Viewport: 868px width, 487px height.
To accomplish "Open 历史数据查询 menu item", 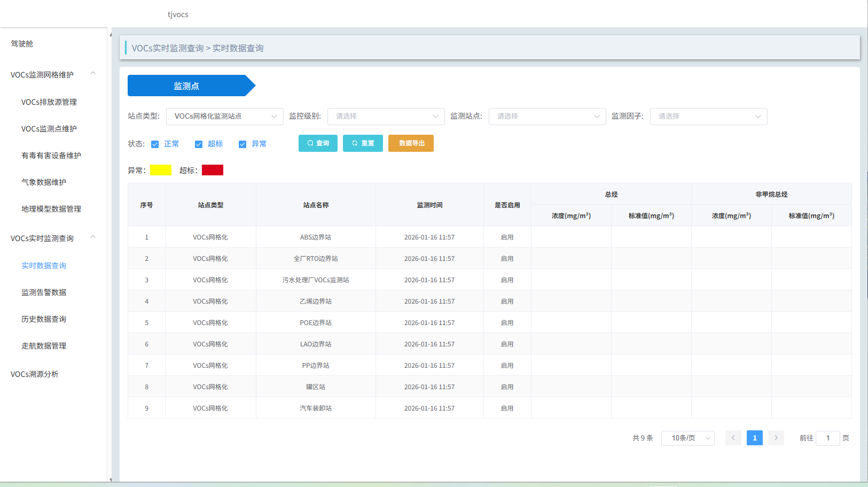I will pyautogui.click(x=44, y=319).
